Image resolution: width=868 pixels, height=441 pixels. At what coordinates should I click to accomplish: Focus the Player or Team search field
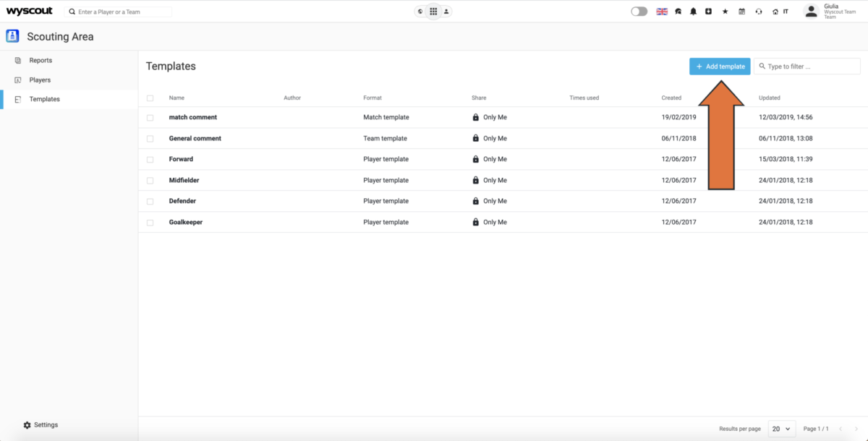[x=118, y=12]
